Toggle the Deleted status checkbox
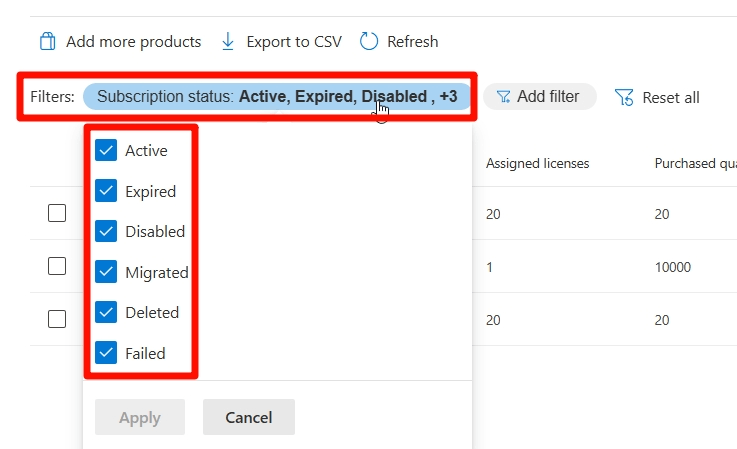Viewport: 737px width, 449px height. click(106, 312)
